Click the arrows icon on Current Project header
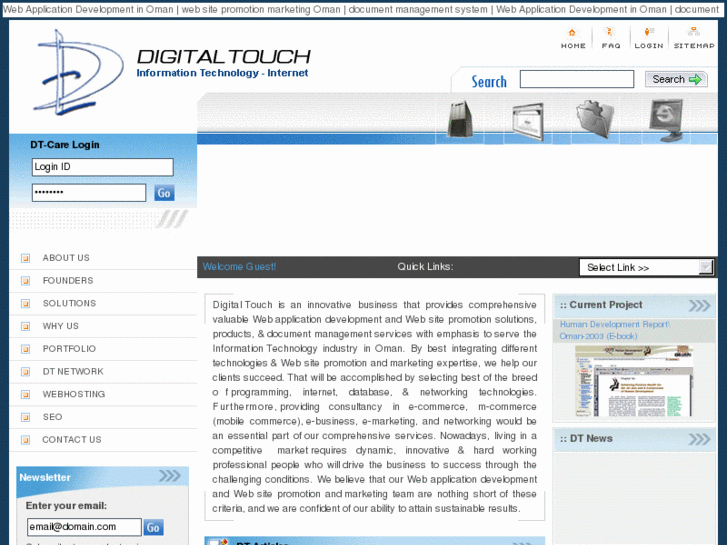The width and height of the screenshot is (727, 545). [699, 305]
